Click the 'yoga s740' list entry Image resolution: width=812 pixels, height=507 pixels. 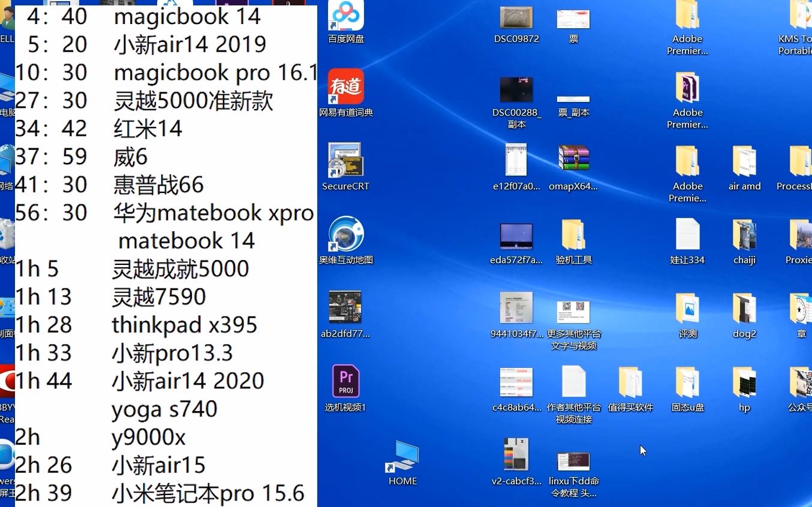coord(164,409)
